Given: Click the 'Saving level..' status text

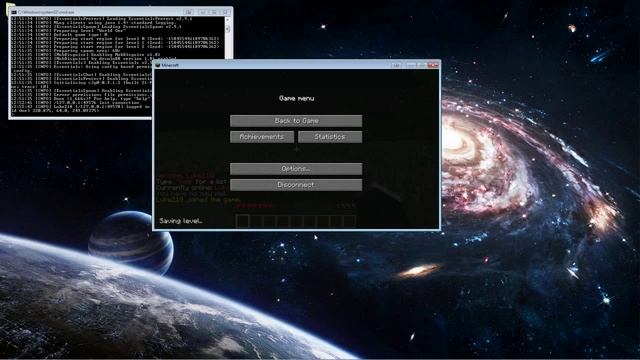Looking at the screenshot, I should [x=181, y=221].
